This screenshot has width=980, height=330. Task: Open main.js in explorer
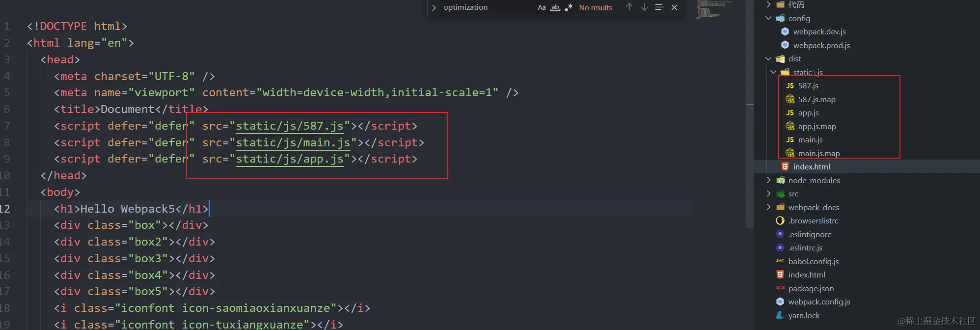pos(810,139)
